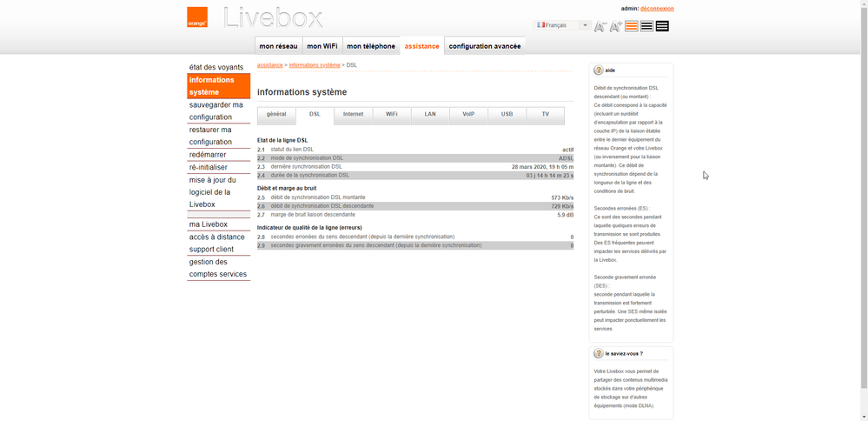The image size is (868, 421).
Task: Switch to the VoIP tab
Action: tap(468, 115)
